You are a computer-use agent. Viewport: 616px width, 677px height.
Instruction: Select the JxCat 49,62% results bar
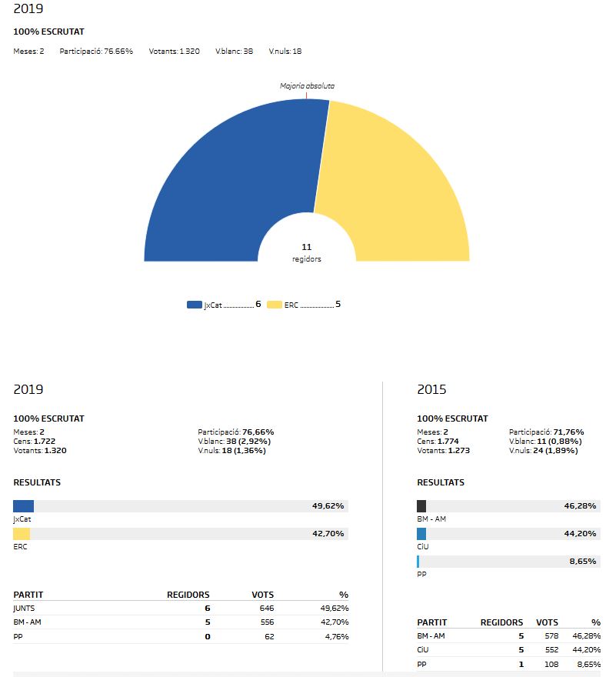180,506
